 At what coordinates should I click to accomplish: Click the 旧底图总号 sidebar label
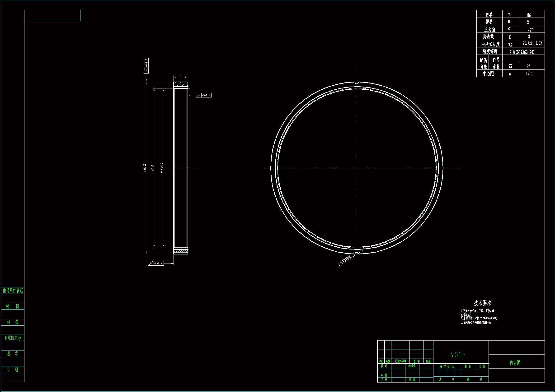click(x=13, y=338)
